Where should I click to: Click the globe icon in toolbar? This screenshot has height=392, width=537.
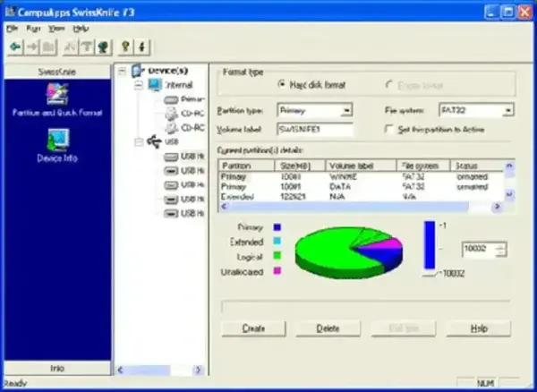coord(103,47)
